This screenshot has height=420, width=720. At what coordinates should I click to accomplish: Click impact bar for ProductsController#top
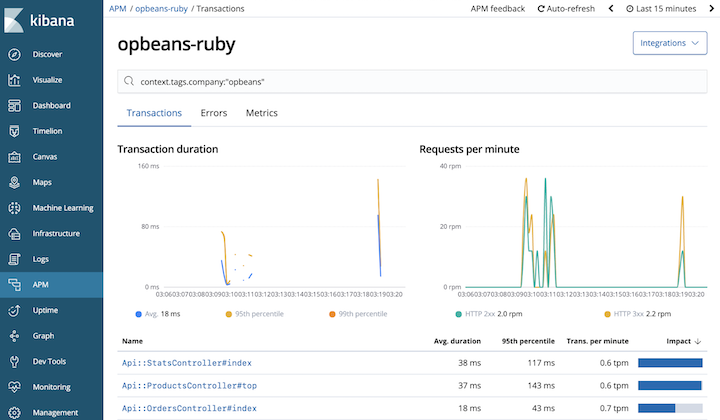point(670,386)
